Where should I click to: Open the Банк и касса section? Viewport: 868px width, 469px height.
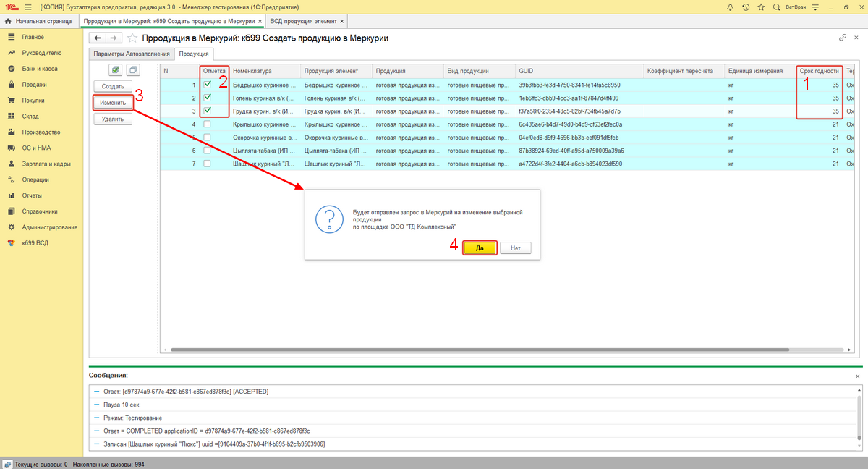[x=40, y=69]
